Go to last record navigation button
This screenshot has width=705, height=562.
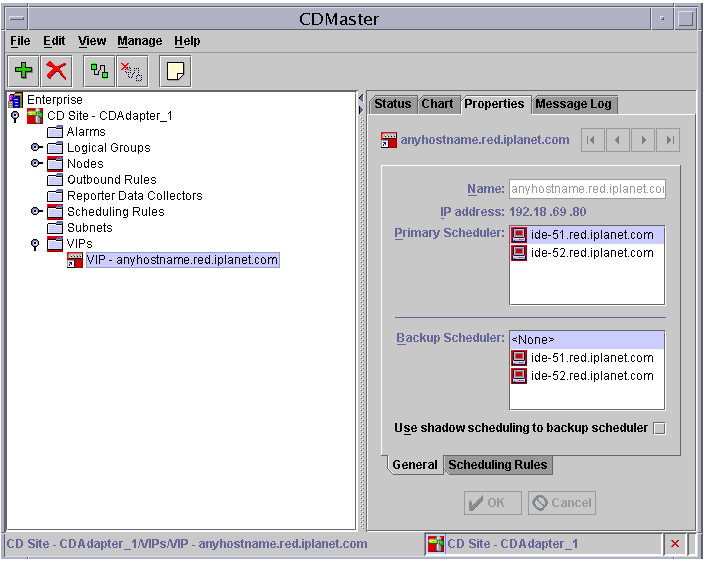668,140
